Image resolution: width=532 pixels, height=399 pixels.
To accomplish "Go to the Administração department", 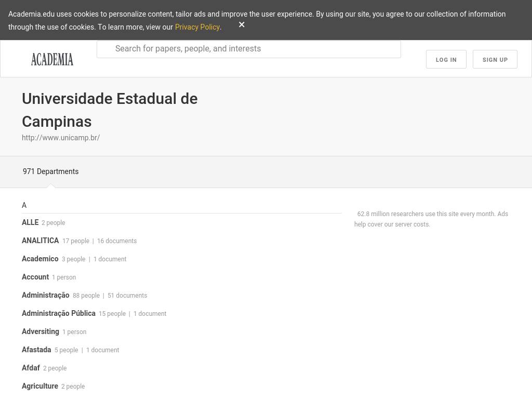I will (46, 295).
